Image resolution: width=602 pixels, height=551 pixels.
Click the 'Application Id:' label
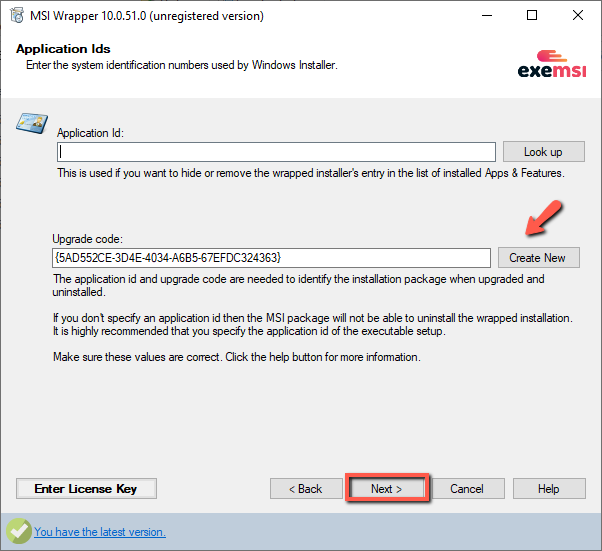click(x=91, y=133)
